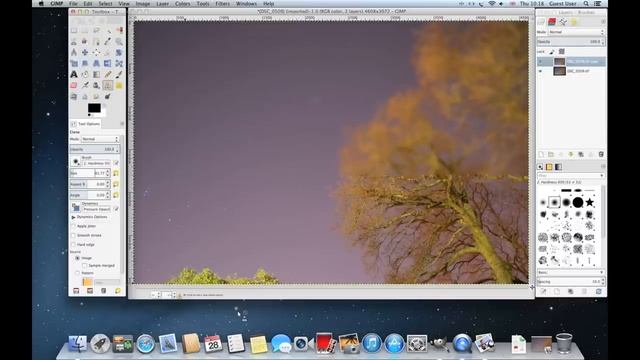Switch to the Channels tab

point(552,22)
